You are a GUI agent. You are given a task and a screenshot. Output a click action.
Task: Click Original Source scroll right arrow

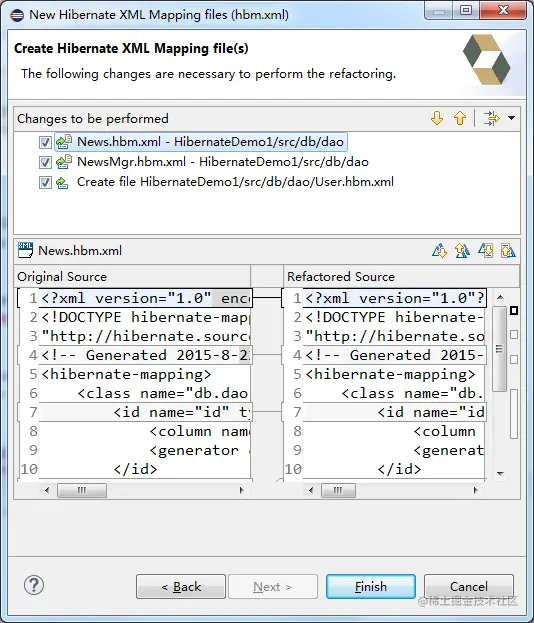(241, 490)
